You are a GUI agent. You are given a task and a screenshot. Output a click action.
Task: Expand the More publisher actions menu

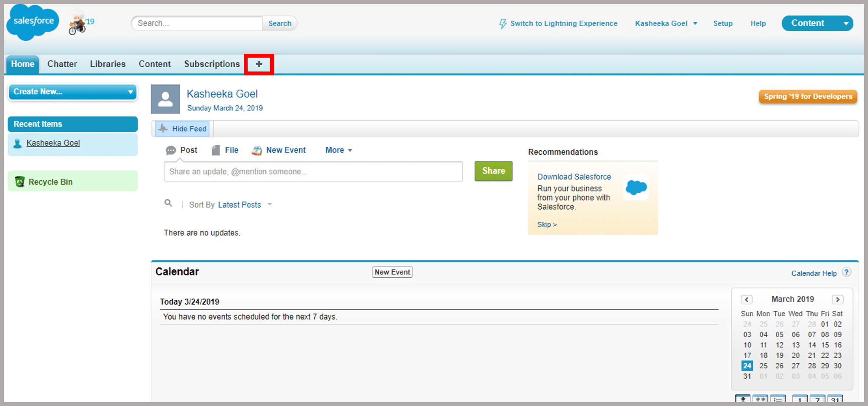pyautogui.click(x=339, y=150)
